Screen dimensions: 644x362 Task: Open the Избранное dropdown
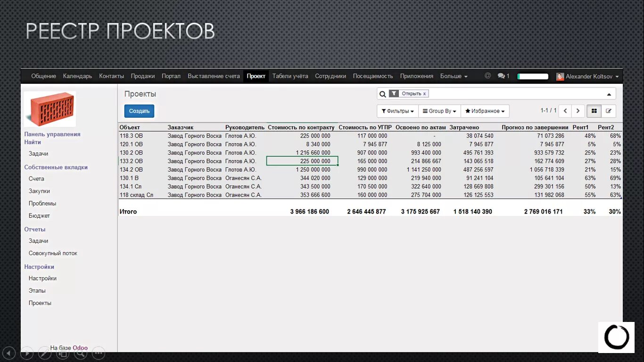pos(485,111)
